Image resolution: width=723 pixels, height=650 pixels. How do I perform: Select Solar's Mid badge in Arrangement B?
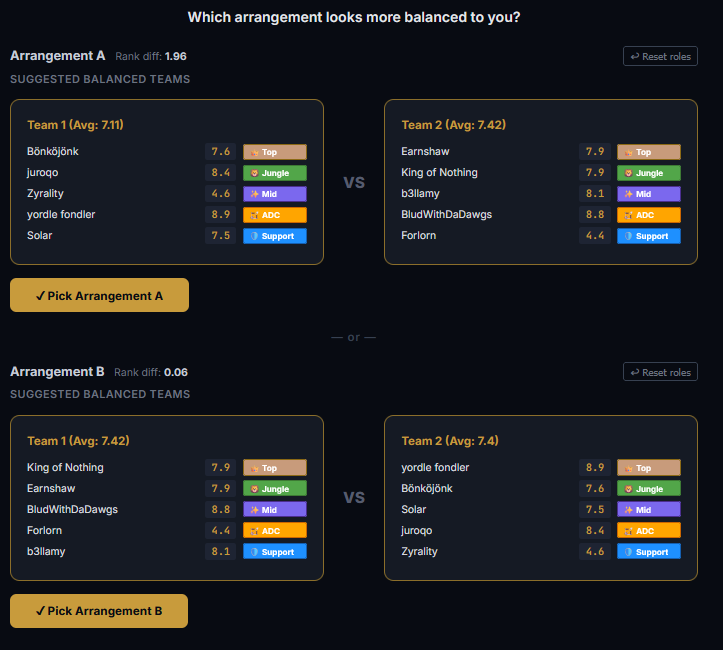pyautogui.click(x=649, y=509)
